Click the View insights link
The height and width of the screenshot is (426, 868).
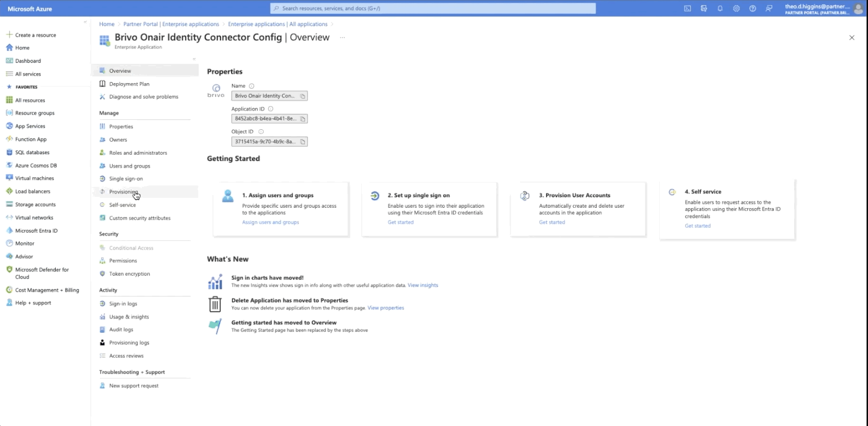click(423, 285)
